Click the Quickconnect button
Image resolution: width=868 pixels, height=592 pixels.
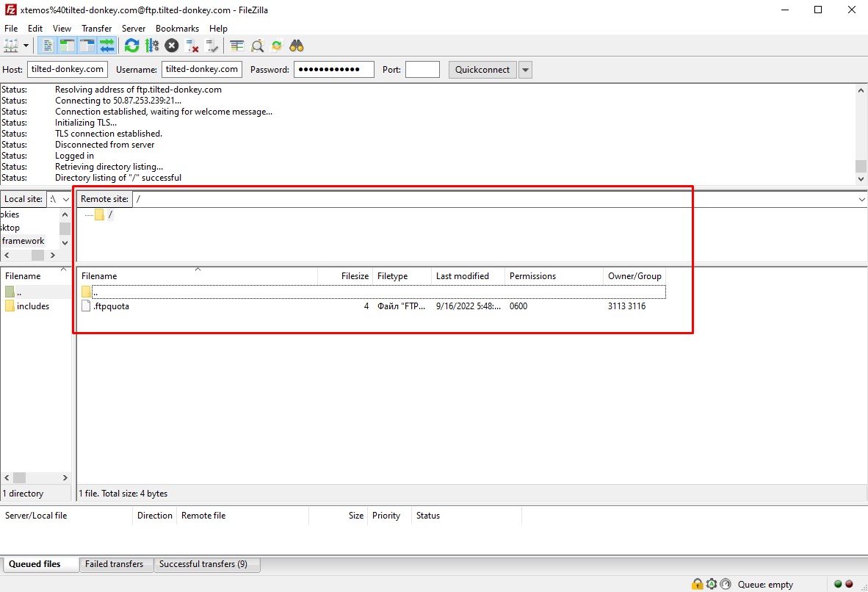pos(482,69)
